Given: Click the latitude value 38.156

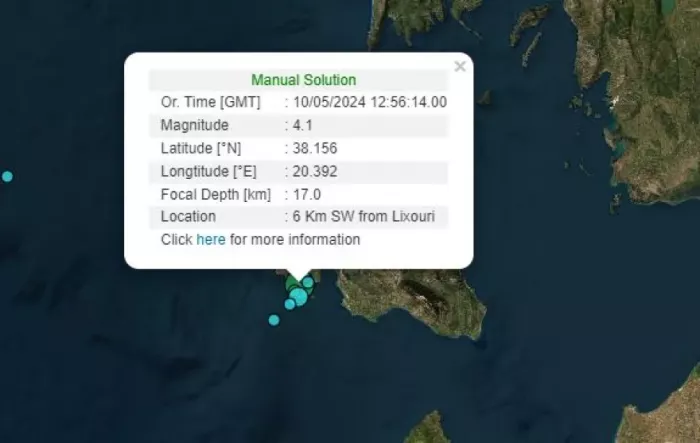Looking at the screenshot, I should pyautogui.click(x=311, y=148).
